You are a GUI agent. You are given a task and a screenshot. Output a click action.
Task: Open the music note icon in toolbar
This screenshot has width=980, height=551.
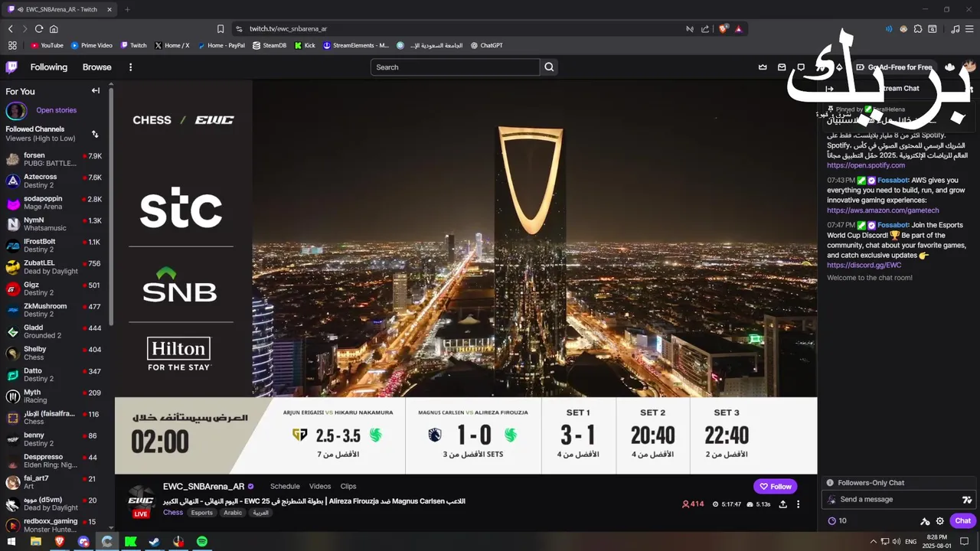click(955, 29)
